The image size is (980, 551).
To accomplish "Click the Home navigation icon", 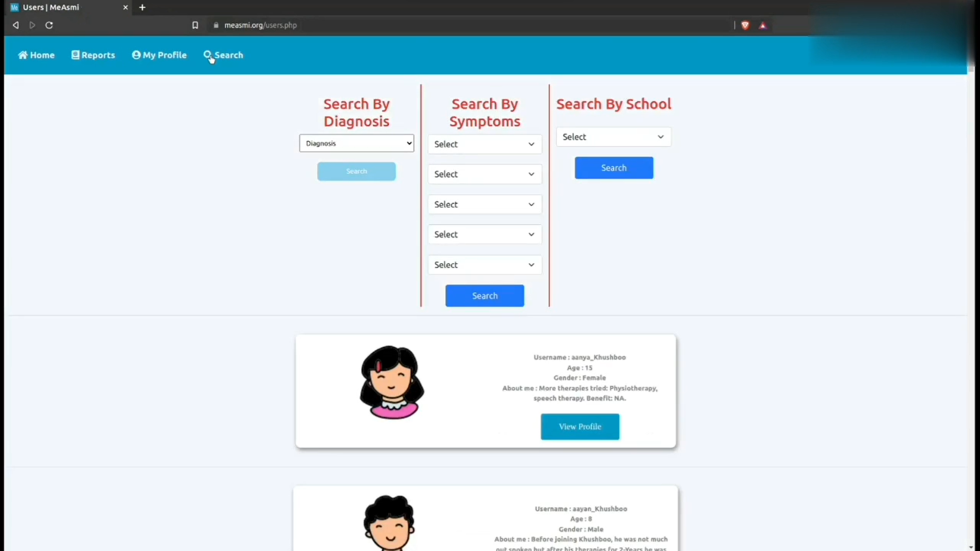I will pyautogui.click(x=22, y=55).
